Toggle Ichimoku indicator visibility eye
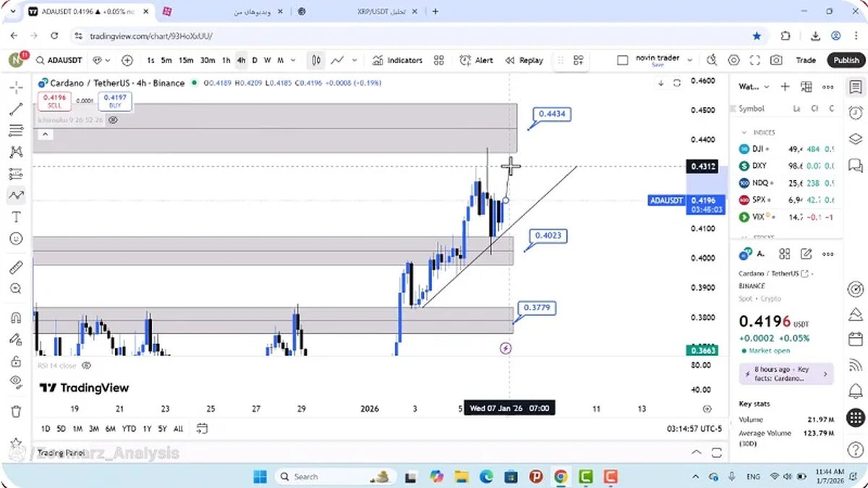This screenshot has height=488, width=868. click(113, 120)
